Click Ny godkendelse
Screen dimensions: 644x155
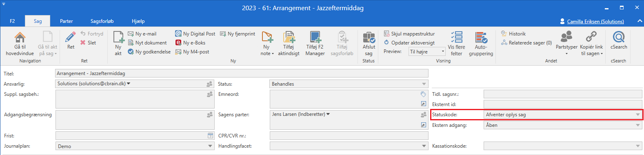[x=149, y=52]
